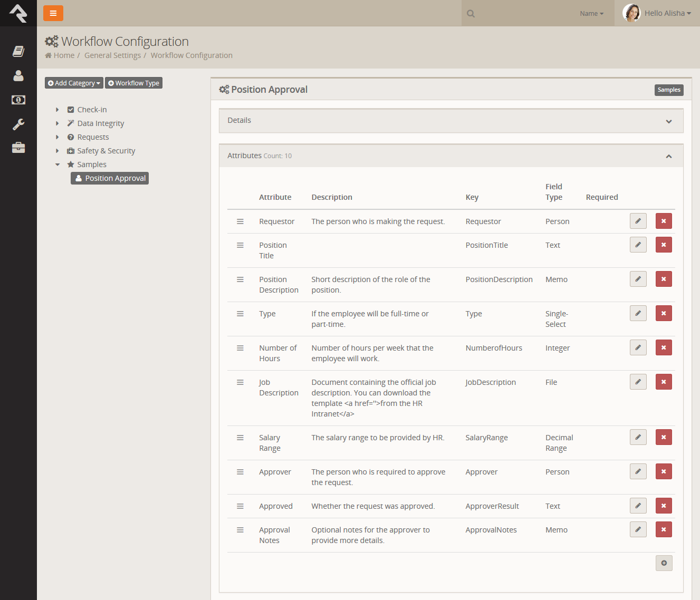Collapse the Attributes panel chevron
700x600 pixels.
[x=669, y=156]
